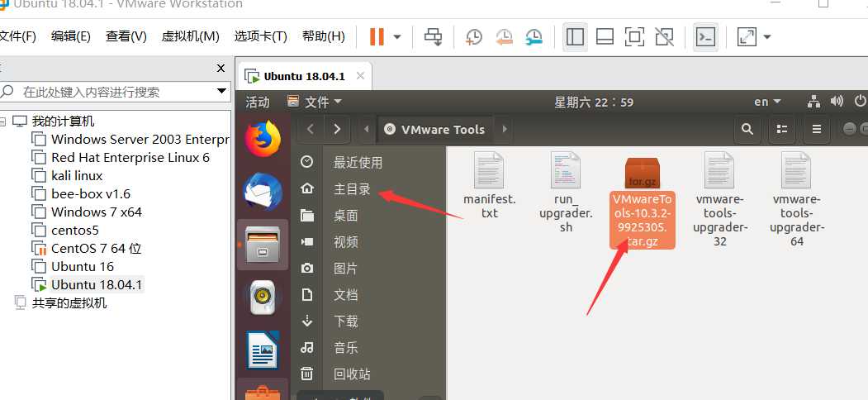This screenshot has width=868, height=400.
Task: Open the console view icon
Action: click(705, 37)
